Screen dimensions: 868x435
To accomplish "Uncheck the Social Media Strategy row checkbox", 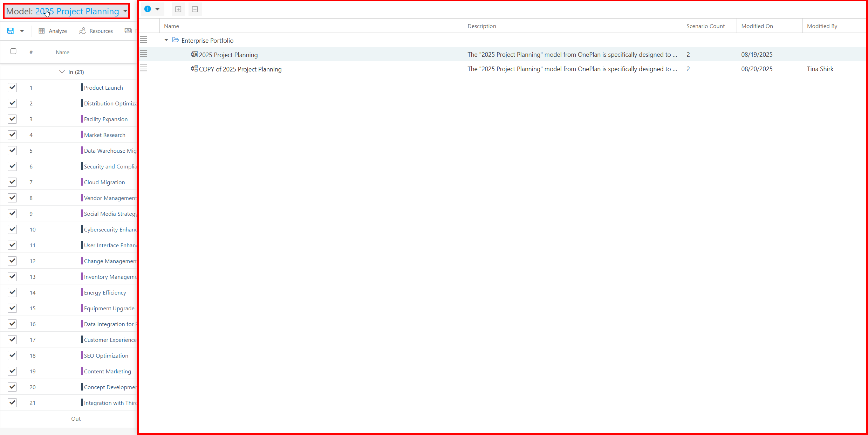I will click(x=12, y=213).
